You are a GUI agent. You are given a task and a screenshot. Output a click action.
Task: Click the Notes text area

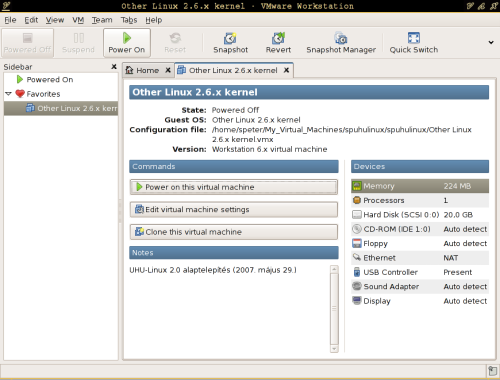229,309
